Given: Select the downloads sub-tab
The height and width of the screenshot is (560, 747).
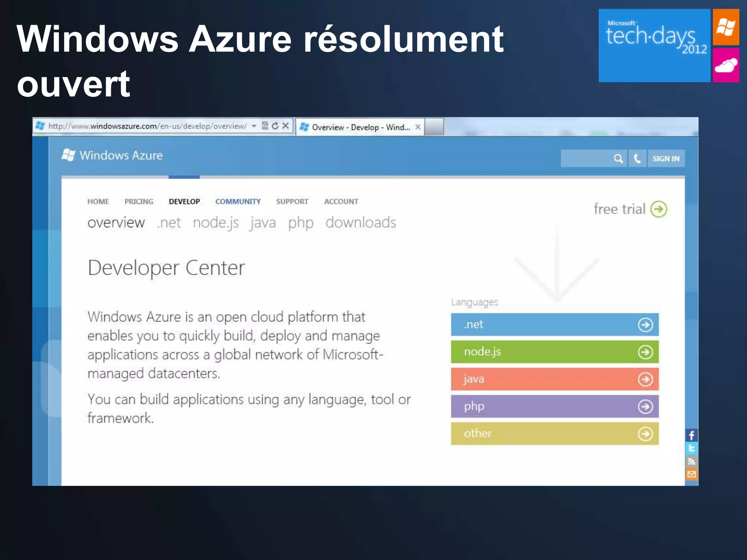Looking at the screenshot, I should coord(361,223).
